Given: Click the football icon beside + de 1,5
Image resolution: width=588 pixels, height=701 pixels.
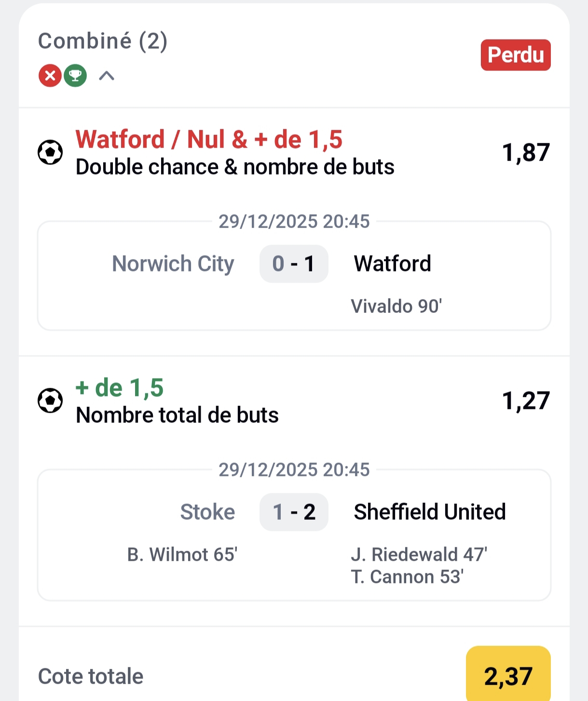Looking at the screenshot, I should pos(50,401).
